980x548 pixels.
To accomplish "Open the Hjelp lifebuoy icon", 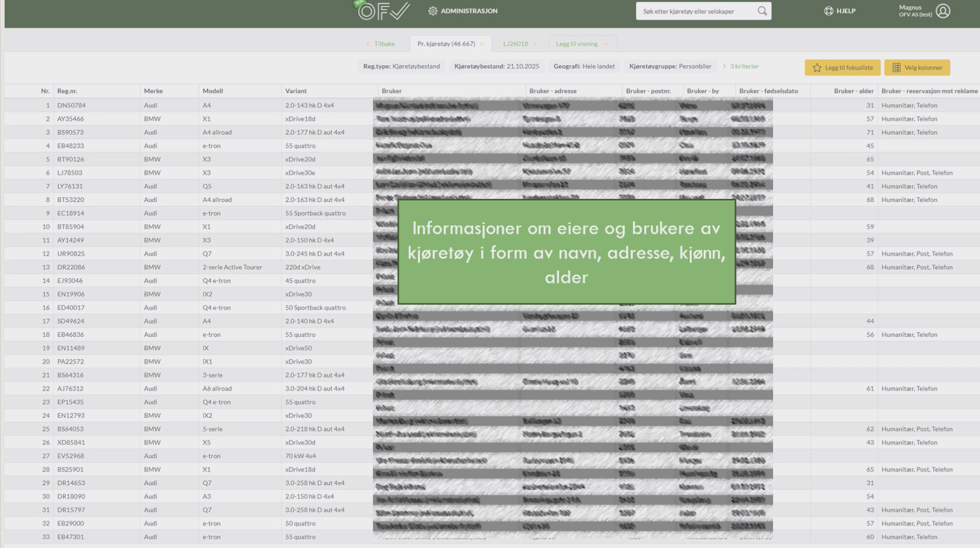I will (828, 11).
